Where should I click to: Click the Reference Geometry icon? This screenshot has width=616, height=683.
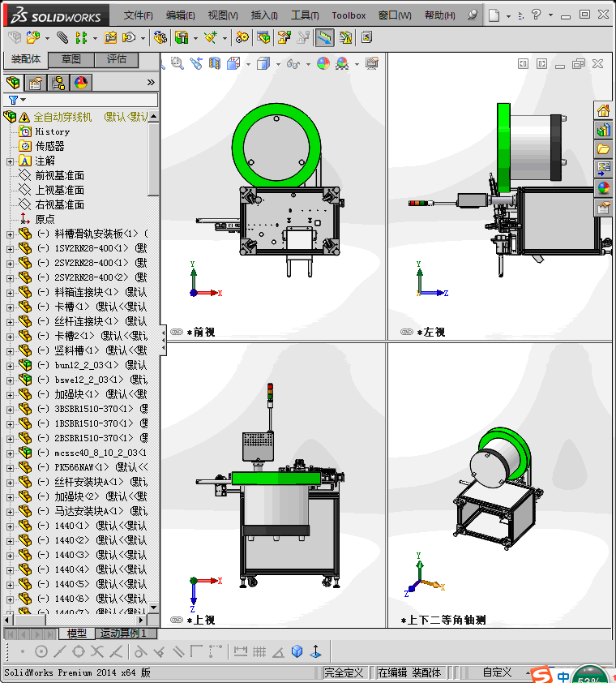click(211, 38)
